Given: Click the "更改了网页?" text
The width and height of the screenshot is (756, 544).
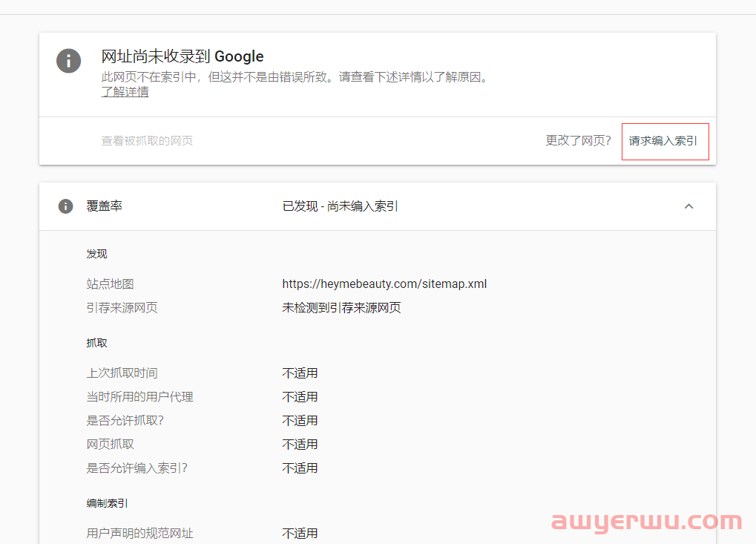Looking at the screenshot, I should [x=578, y=140].
